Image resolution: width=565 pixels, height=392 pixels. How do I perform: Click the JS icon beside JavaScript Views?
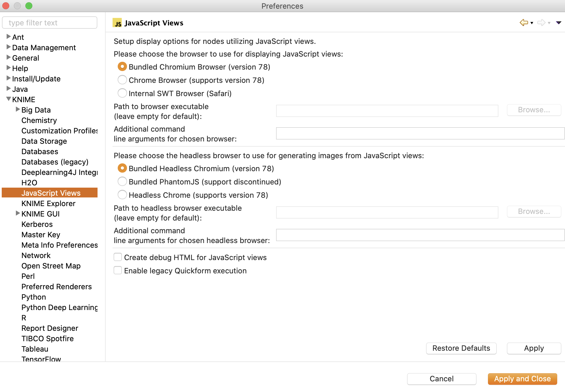pyautogui.click(x=117, y=23)
